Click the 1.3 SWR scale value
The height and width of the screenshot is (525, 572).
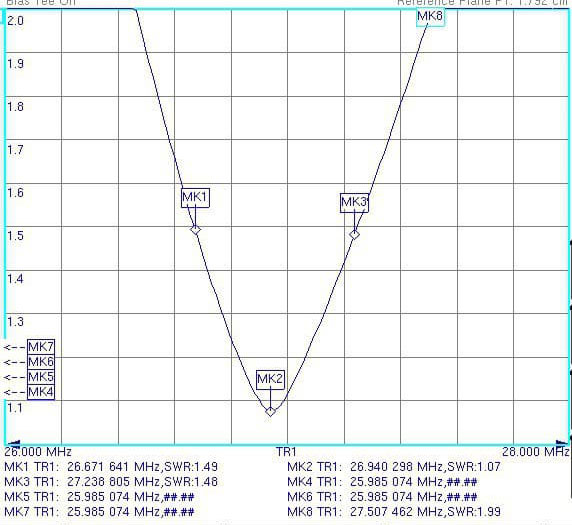pos(15,322)
